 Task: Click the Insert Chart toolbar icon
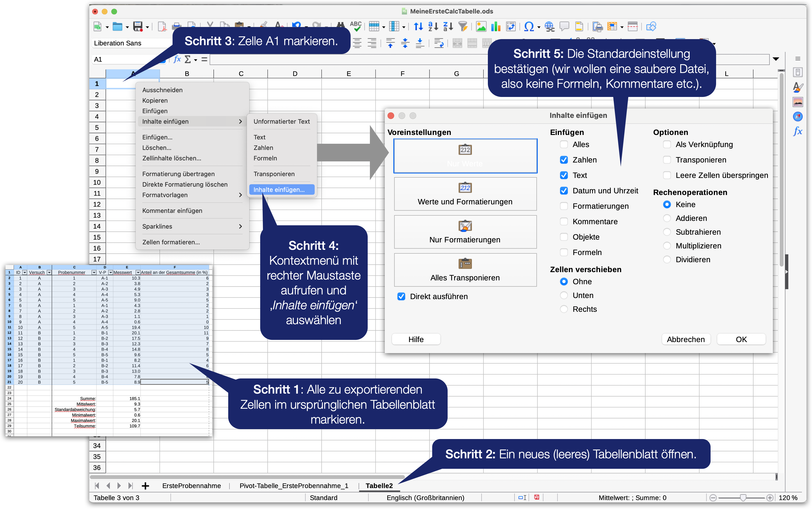[x=496, y=26]
